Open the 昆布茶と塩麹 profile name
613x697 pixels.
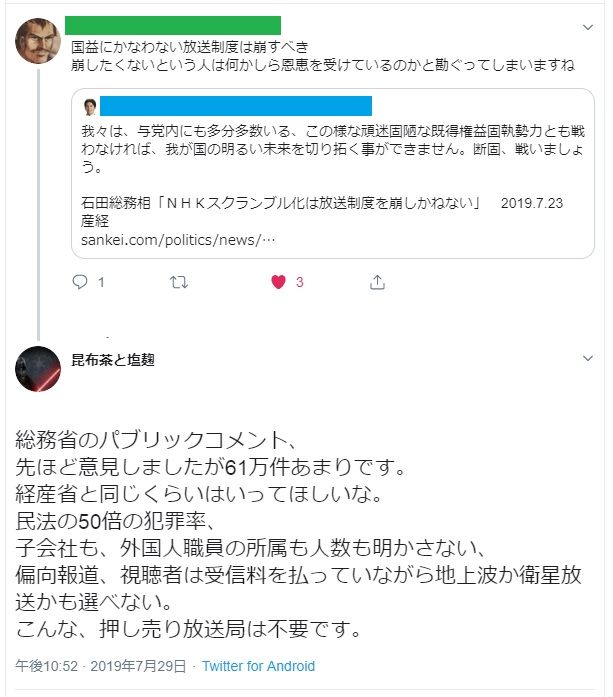pyautogui.click(x=113, y=360)
